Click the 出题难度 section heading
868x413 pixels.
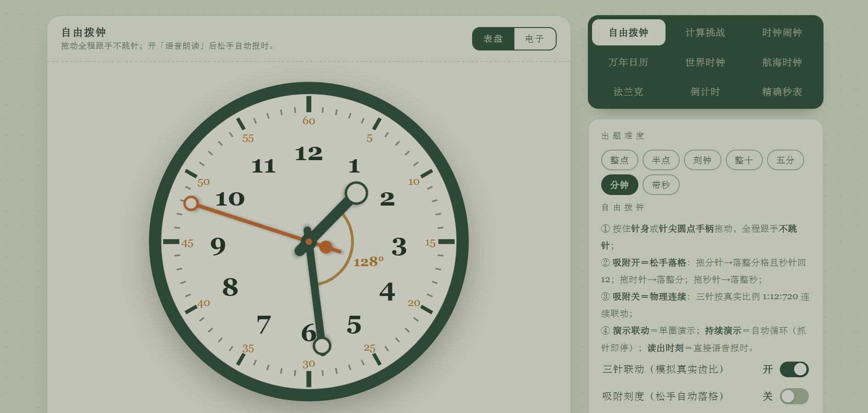[x=623, y=136]
